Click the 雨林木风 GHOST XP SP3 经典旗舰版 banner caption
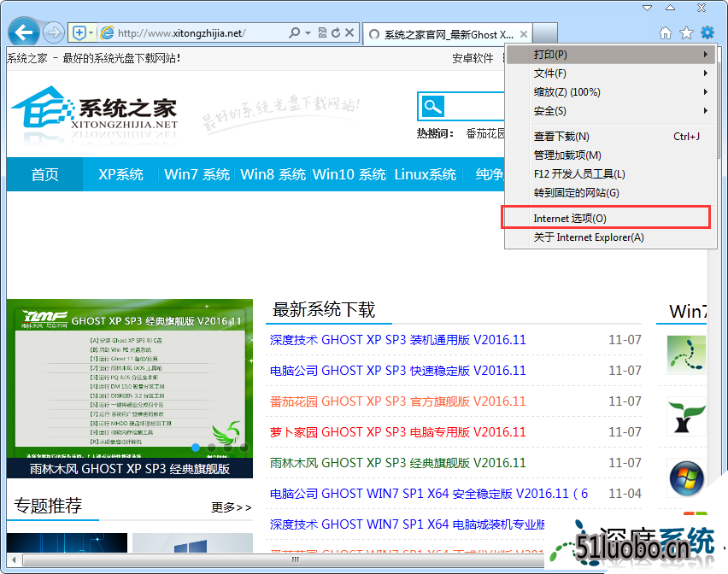 tap(130, 469)
